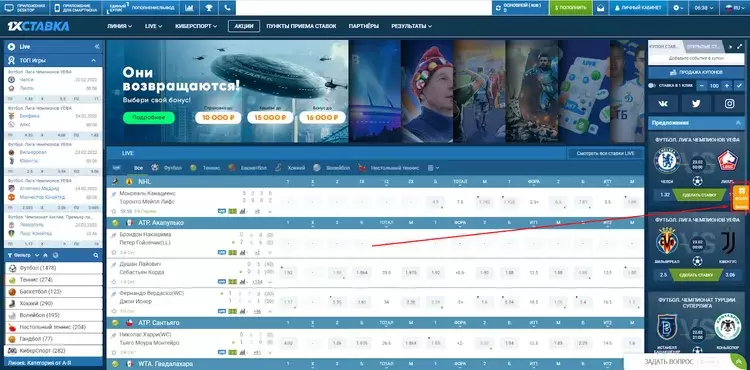Viewport: 750px width, 370px height.
Task: Click the trophy icon in top bar
Action: (x=209, y=8)
